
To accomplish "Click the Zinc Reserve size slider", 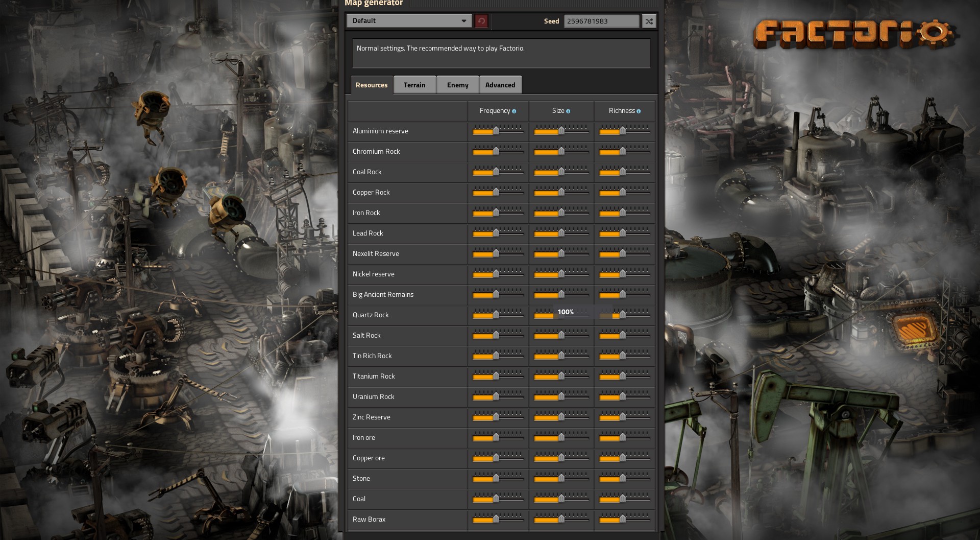I will [x=561, y=417].
